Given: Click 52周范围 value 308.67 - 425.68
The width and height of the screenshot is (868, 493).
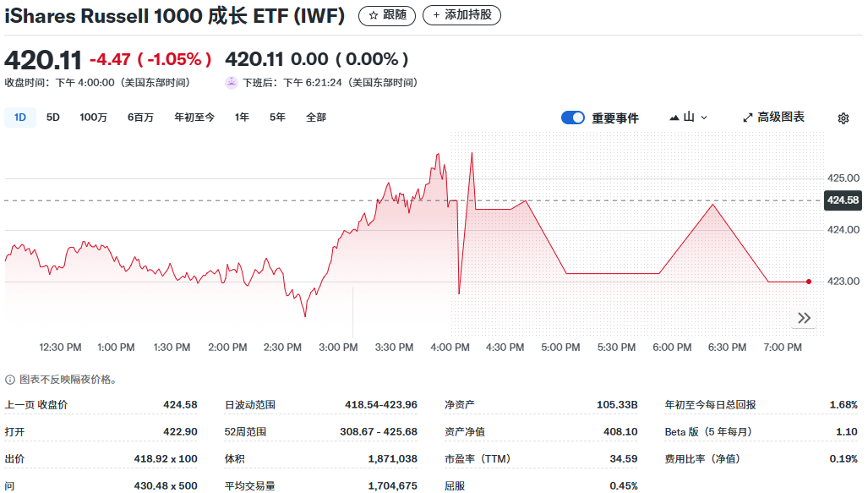Looking at the screenshot, I should (379, 432).
